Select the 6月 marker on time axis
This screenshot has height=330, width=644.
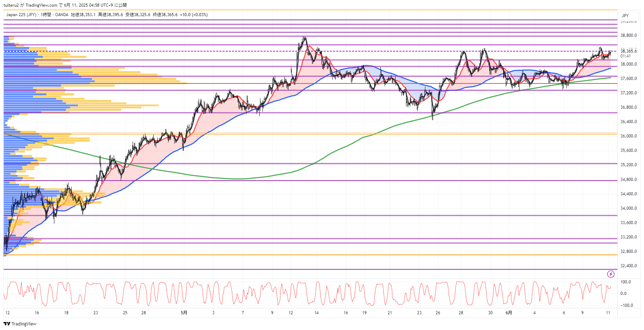pos(509,313)
